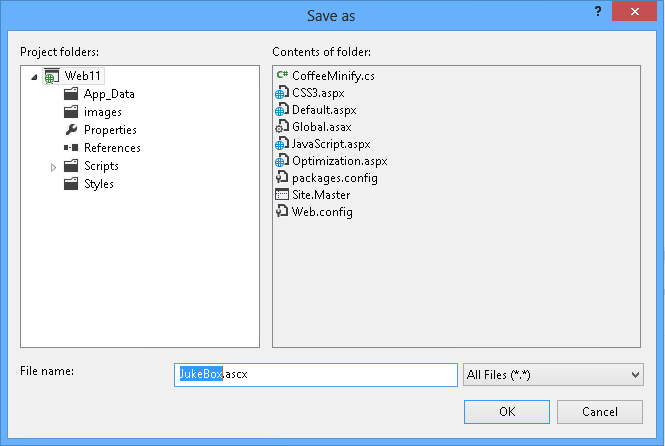
Task: Select the Styles folder
Action: [x=98, y=184]
